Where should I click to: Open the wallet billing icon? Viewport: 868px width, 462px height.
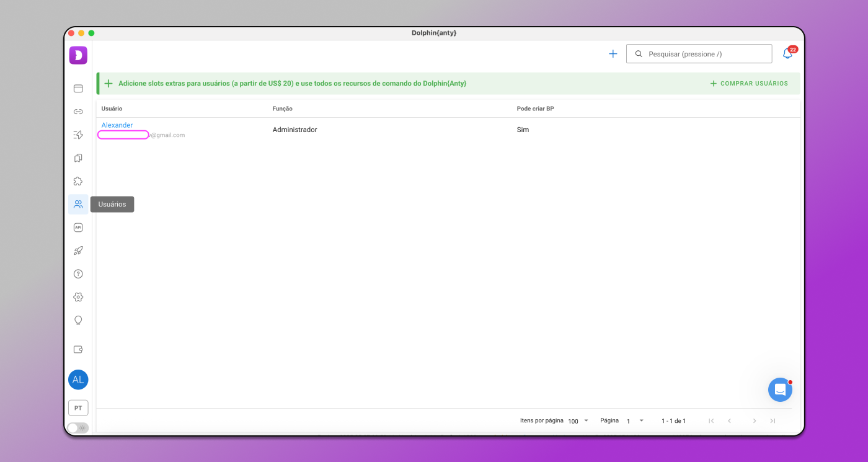(x=78, y=349)
